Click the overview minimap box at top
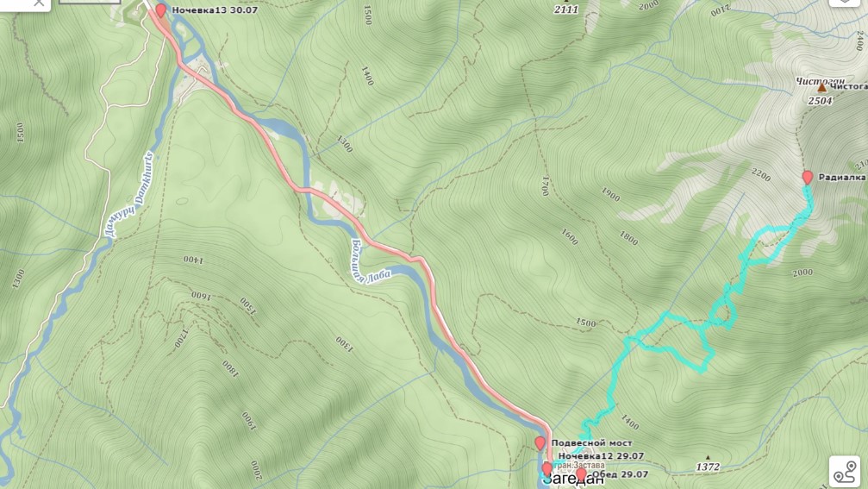 pos(90,2)
